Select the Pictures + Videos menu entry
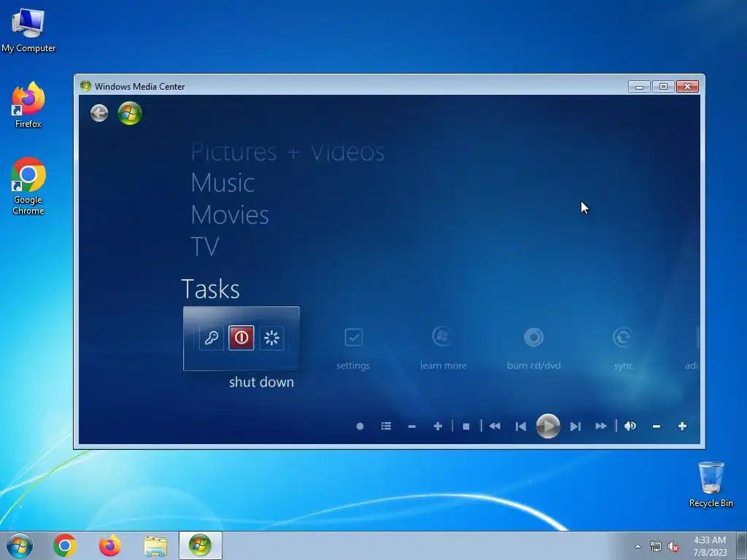Image resolution: width=747 pixels, height=560 pixels. [x=287, y=152]
